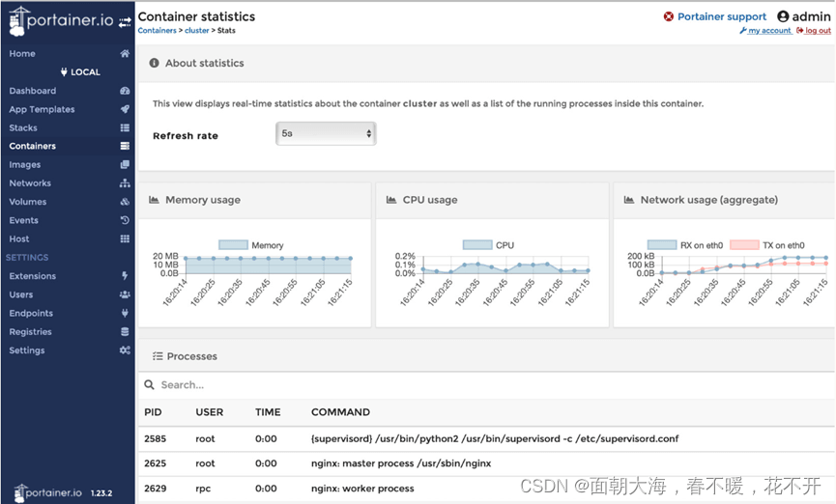Sort processes by the PID column header
This screenshot has width=836, height=504.
point(153,412)
